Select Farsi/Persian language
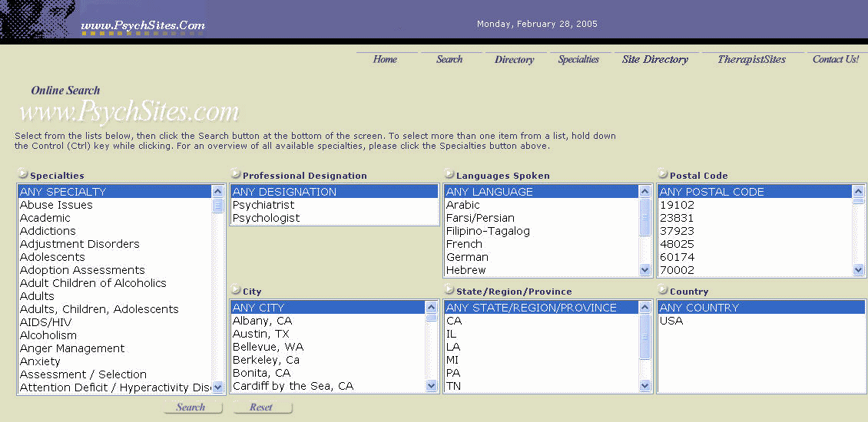 point(542,218)
